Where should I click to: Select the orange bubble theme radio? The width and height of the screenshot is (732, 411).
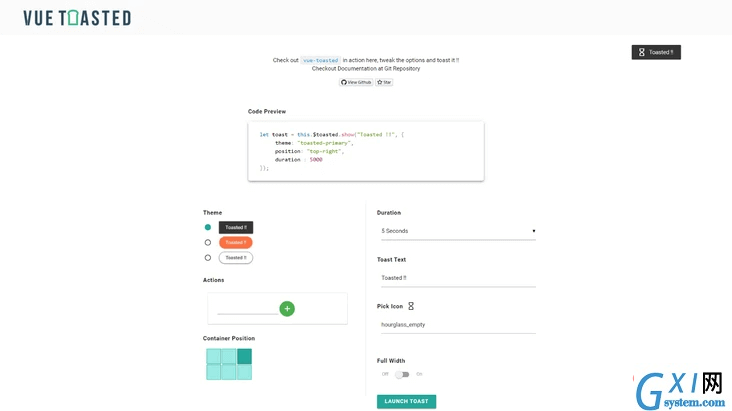[x=208, y=242]
